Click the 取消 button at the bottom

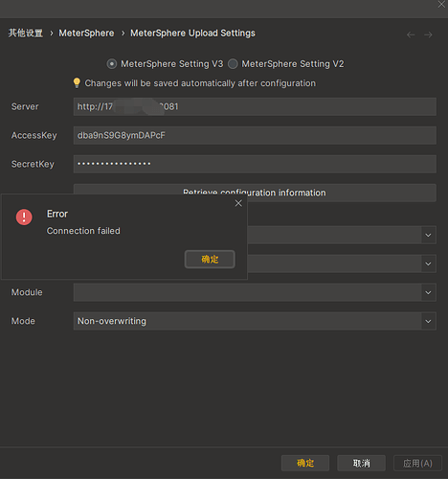coord(361,463)
